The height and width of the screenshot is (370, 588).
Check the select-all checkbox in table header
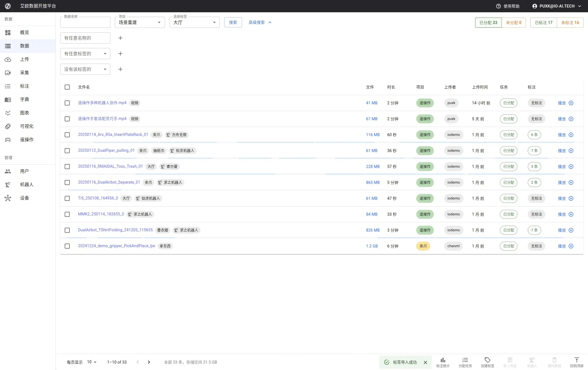pyautogui.click(x=67, y=87)
